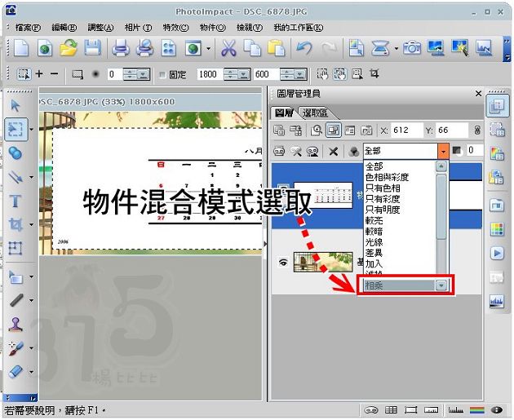
Task: Click subtract-from-selection minus mode
Action: pyautogui.click(x=55, y=73)
